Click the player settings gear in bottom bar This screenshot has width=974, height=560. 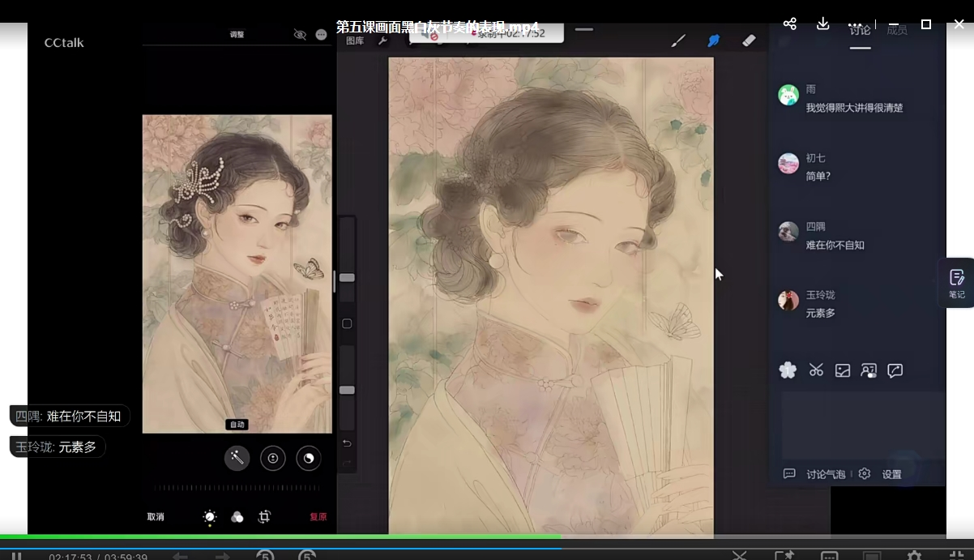914,556
